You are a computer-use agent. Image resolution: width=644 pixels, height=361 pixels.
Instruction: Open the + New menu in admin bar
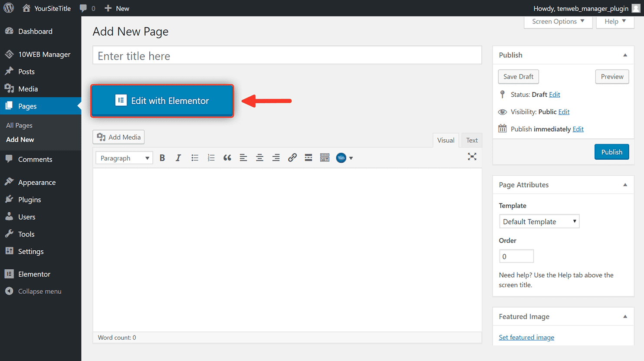click(x=117, y=8)
